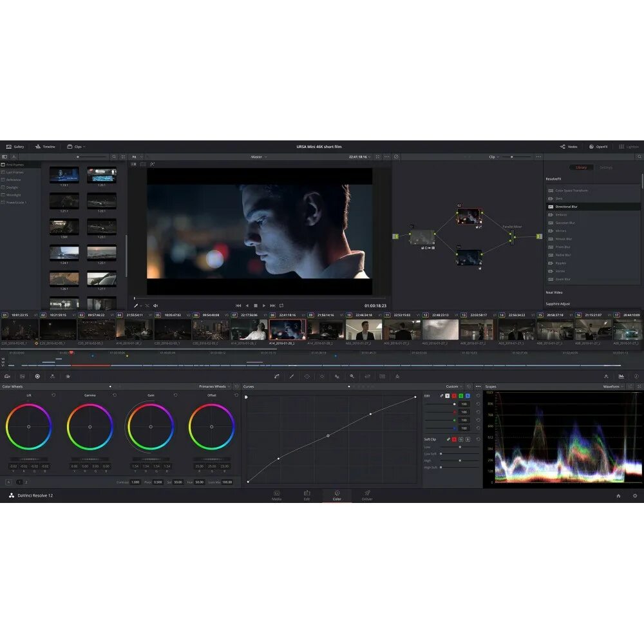
Task: Toggle curves blue channel button
Action: pos(468,395)
